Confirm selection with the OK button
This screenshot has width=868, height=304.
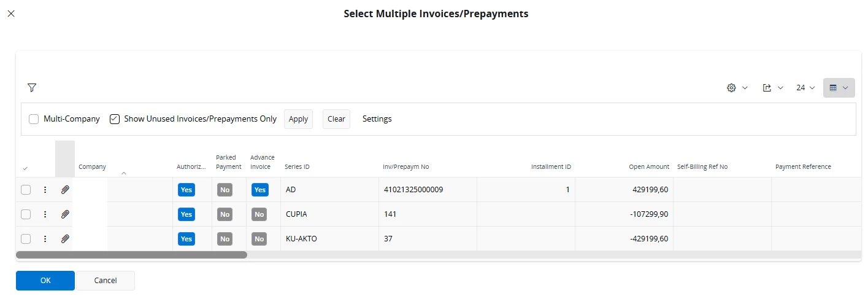pyautogui.click(x=45, y=281)
